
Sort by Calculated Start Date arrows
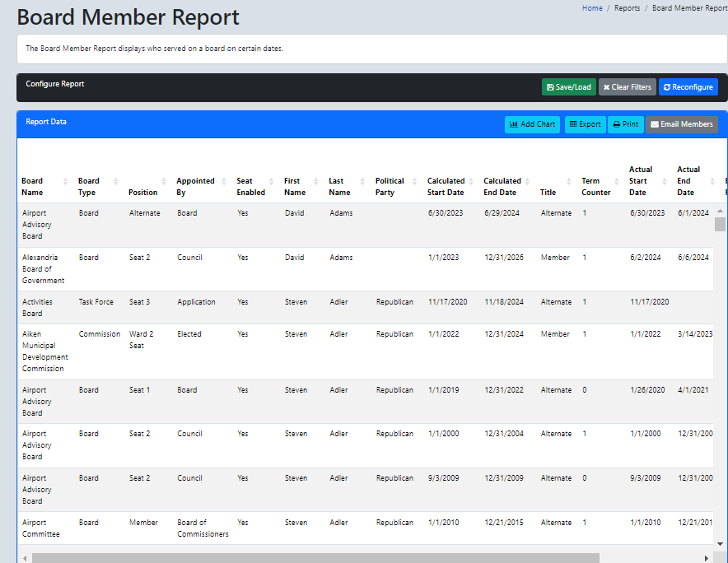tap(471, 181)
